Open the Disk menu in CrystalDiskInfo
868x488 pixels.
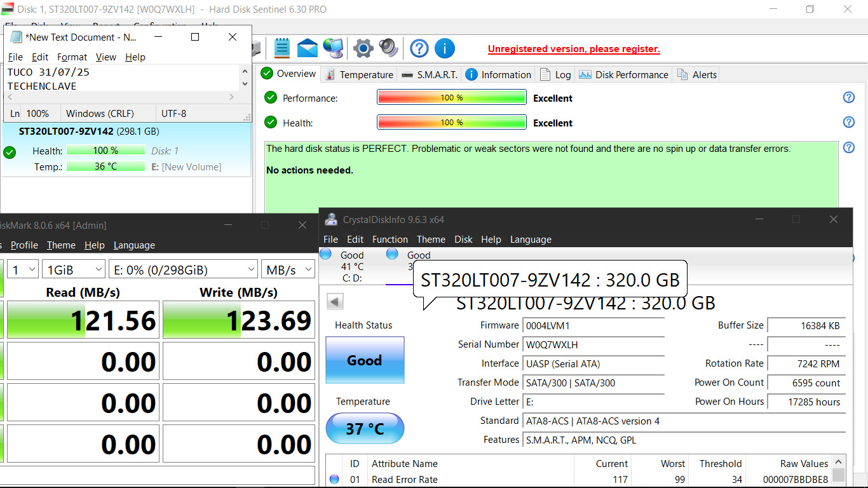click(x=463, y=239)
